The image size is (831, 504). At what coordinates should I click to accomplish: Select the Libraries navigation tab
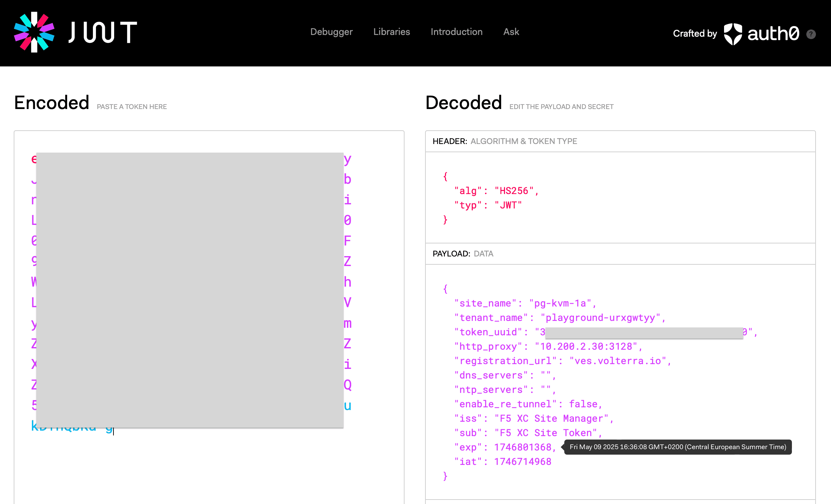click(391, 32)
